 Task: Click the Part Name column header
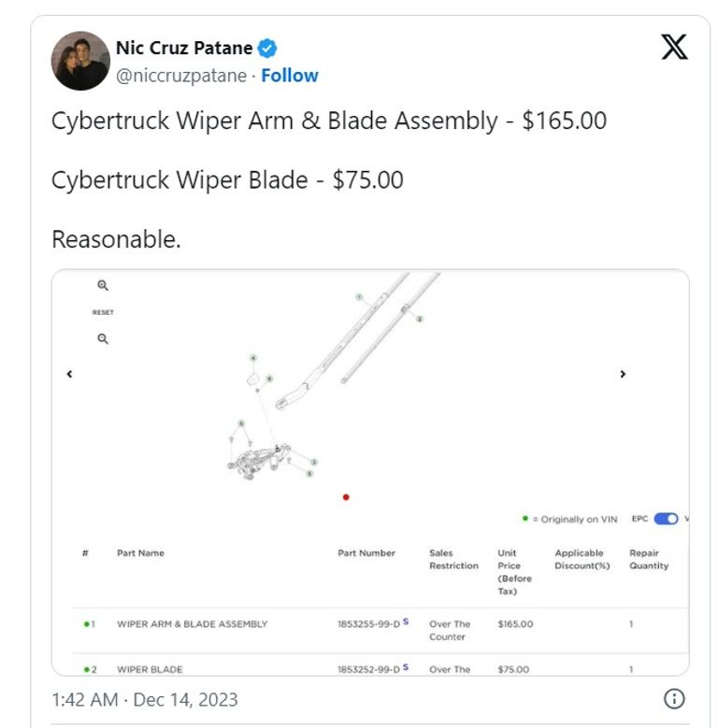coord(140,553)
